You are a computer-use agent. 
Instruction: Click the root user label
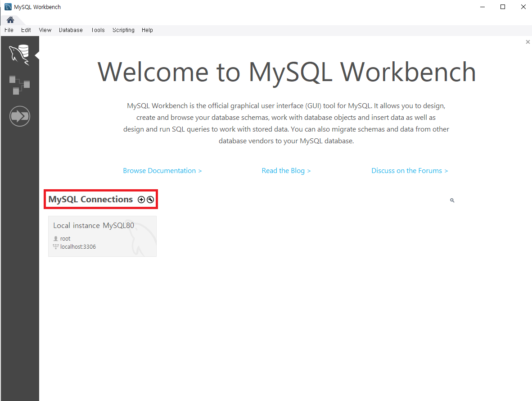coord(65,239)
